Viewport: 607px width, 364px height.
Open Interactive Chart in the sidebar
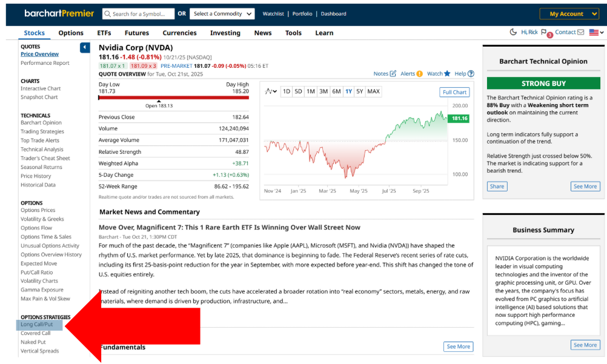click(x=41, y=88)
